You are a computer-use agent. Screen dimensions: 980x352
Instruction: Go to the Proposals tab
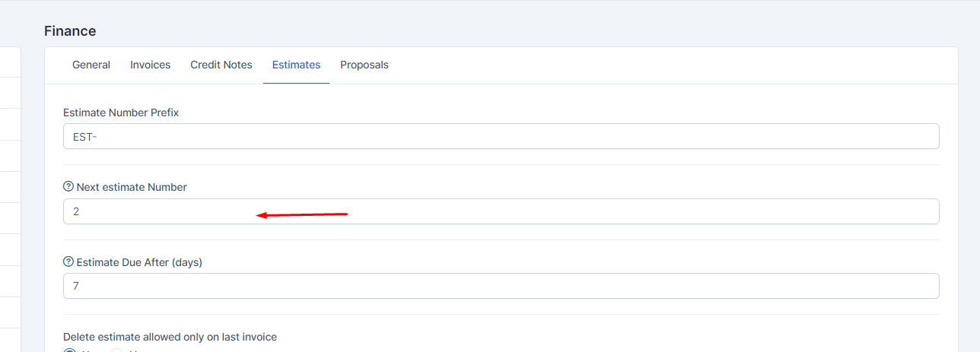[364, 65]
